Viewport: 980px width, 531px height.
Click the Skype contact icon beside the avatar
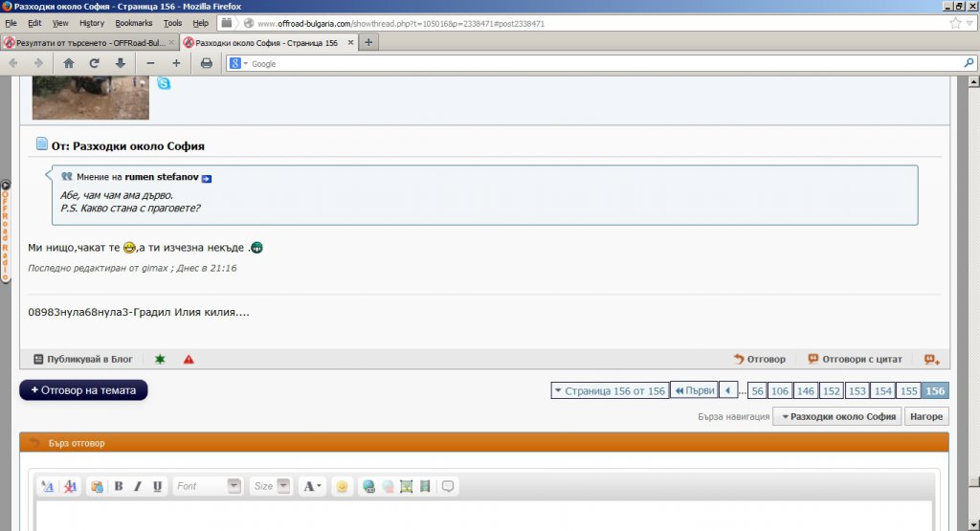tap(164, 83)
